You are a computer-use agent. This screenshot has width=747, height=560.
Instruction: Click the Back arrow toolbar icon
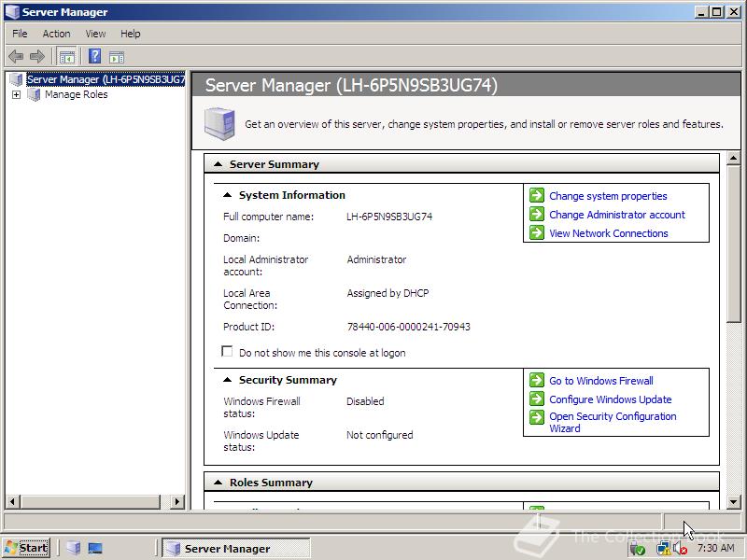pos(16,57)
